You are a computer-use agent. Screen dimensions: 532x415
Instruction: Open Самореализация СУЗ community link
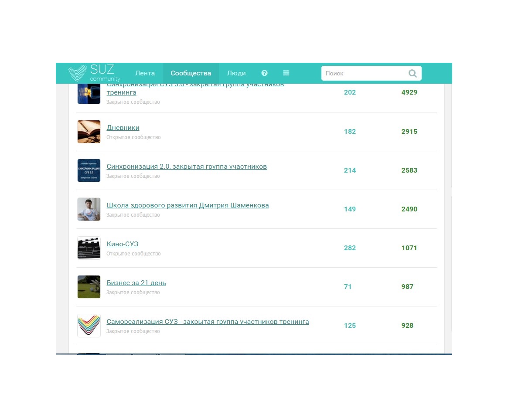point(208,322)
